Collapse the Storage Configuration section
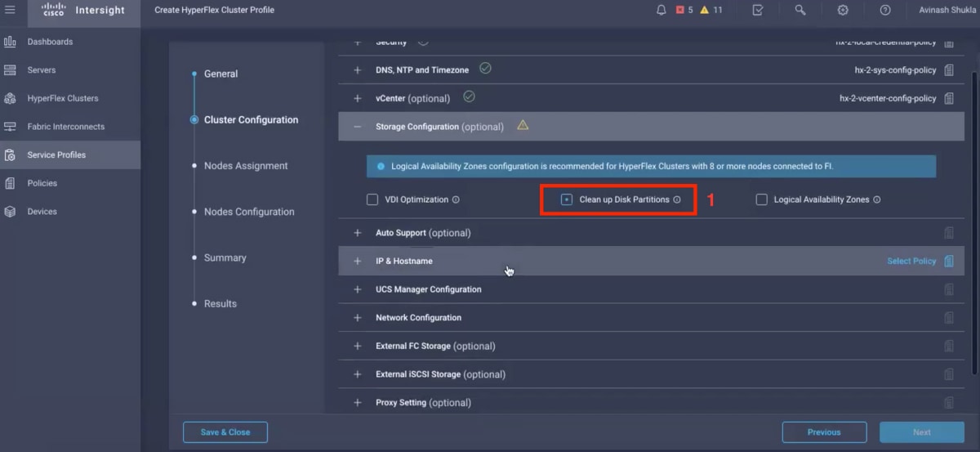The image size is (980, 452). tap(358, 127)
